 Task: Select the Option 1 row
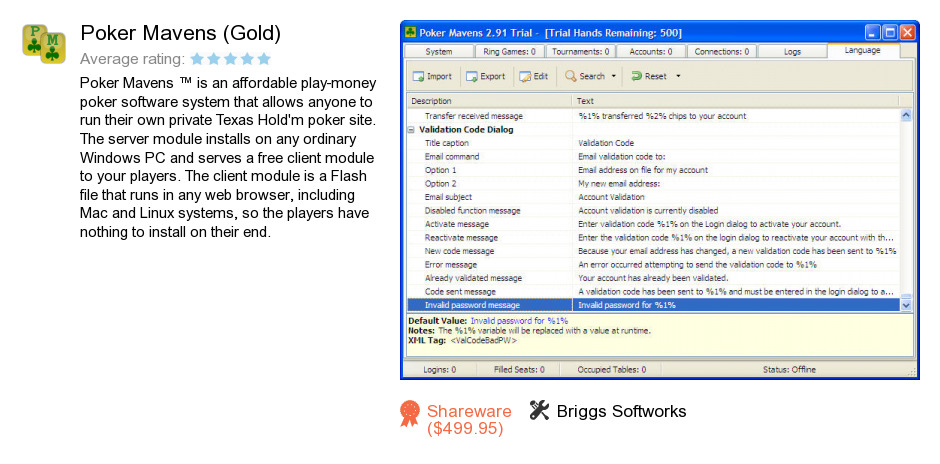(x=653, y=170)
